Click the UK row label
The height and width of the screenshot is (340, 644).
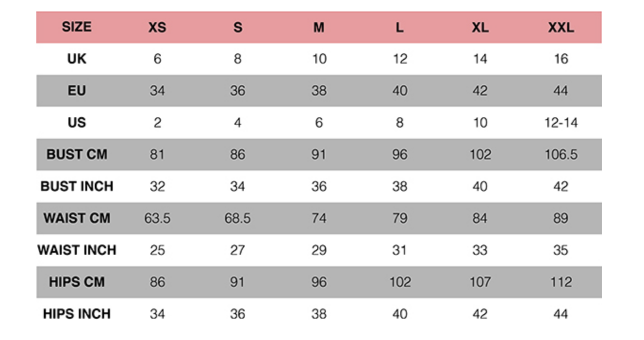[76, 59]
